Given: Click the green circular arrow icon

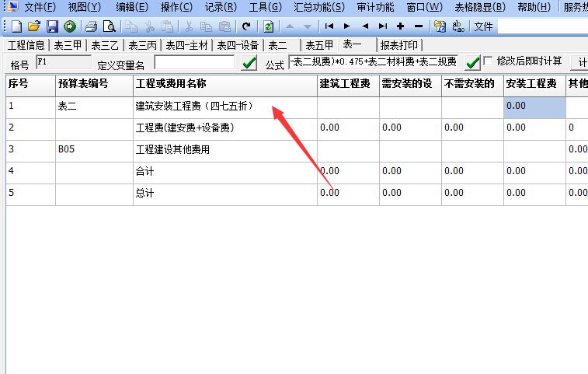Looking at the screenshot, I should coord(70,26).
